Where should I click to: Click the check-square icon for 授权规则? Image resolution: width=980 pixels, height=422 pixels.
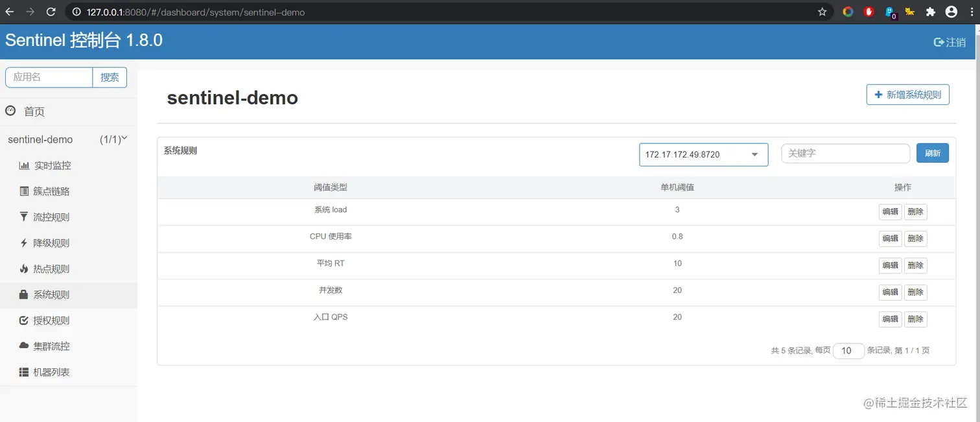tap(24, 320)
